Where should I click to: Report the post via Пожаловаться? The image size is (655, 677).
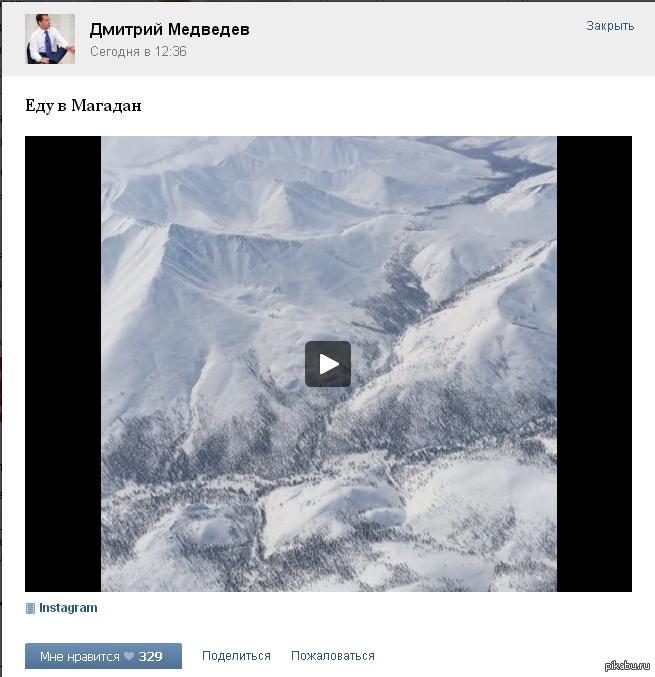pyautogui.click(x=332, y=656)
